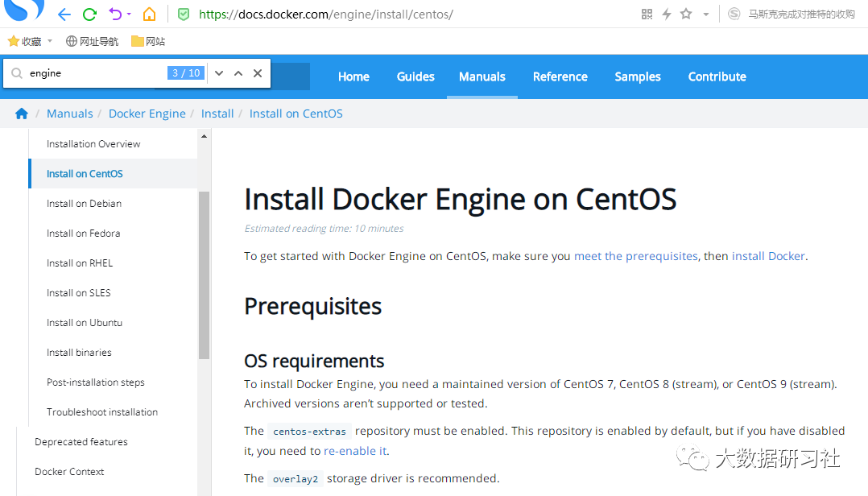The height and width of the screenshot is (496, 868).
Task: Close the docs search box
Action: tap(258, 73)
